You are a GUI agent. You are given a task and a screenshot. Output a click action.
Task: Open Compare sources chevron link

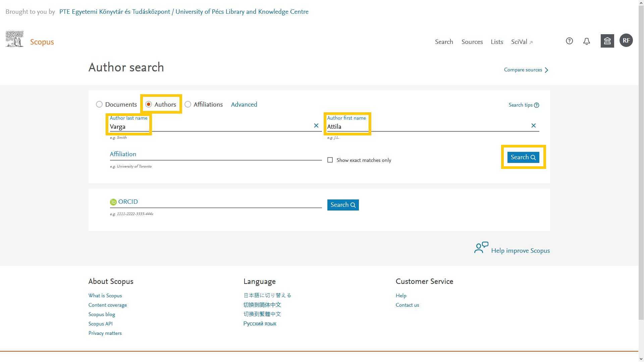(x=526, y=70)
